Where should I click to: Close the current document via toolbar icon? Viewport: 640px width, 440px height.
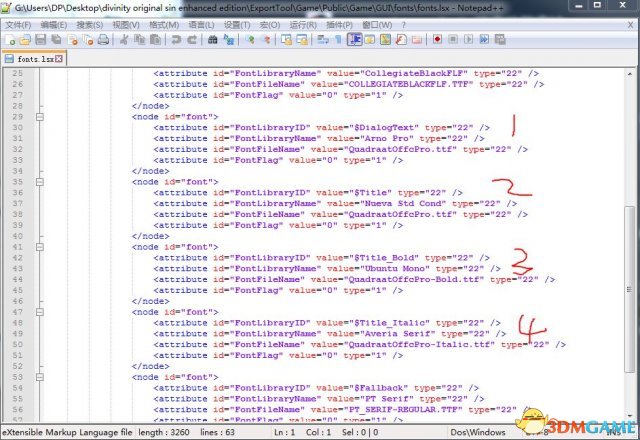[73, 40]
